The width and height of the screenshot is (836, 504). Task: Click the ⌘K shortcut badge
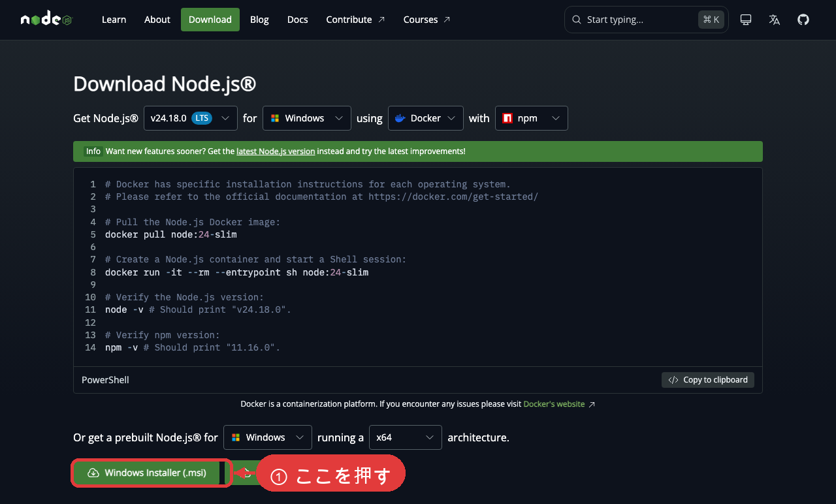711,20
